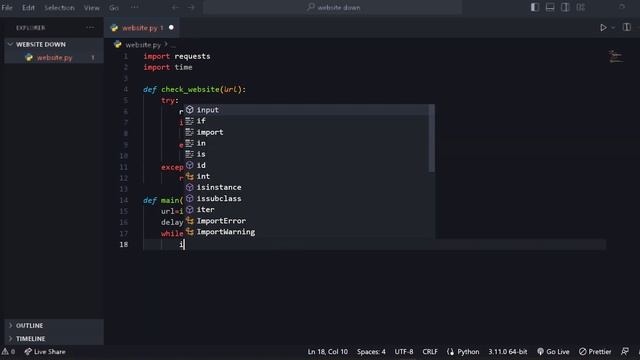
Task: Run the Python file with play button
Action: [603, 27]
